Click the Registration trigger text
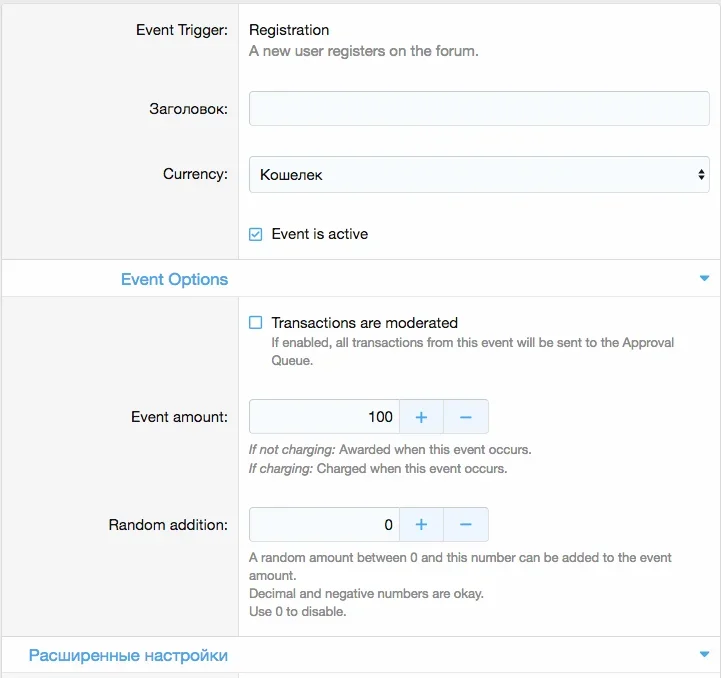 289,30
